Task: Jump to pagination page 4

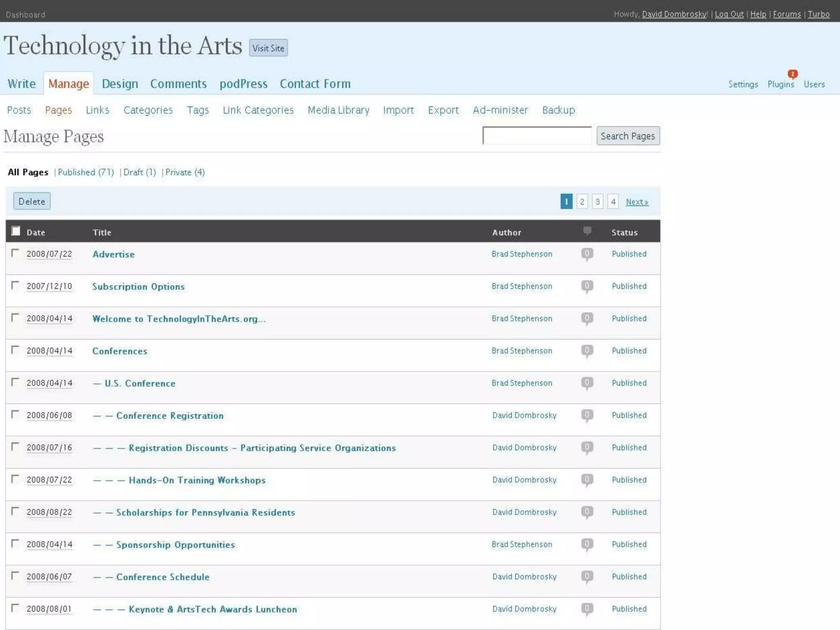Action: (613, 201)
